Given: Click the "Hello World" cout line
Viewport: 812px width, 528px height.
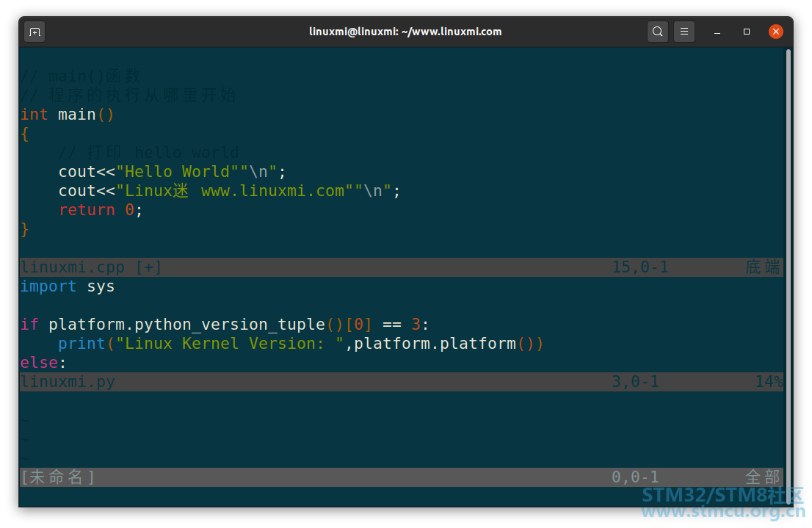Looking at the screenshot, I should (x=172, y=172).
